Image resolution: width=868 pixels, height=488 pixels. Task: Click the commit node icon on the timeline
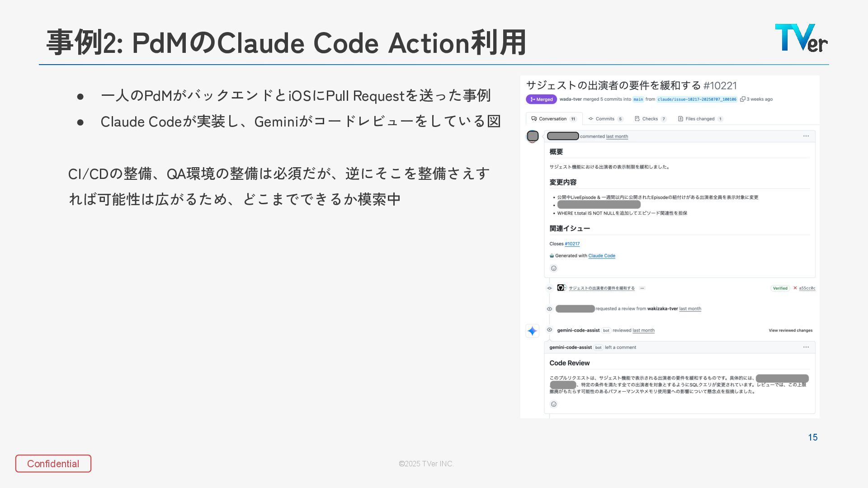(549, 288)
